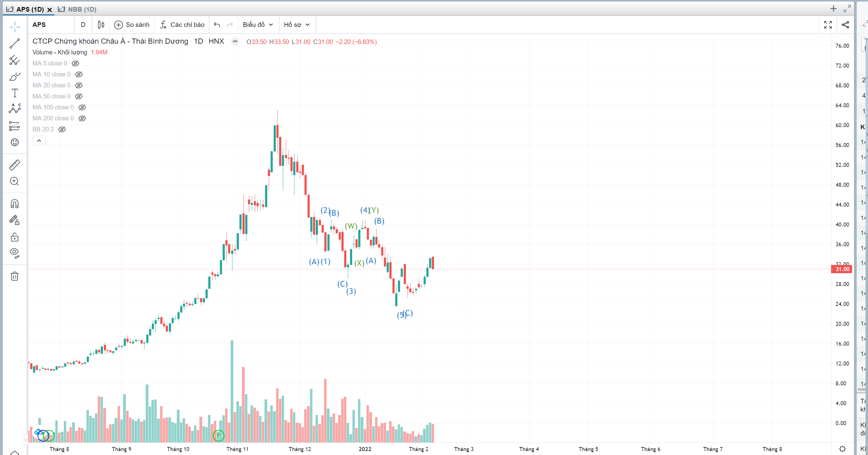The image size is (868, 455).
Task: Toggle visibility of BB 20 2 indicator
Action: click(62, 130)
